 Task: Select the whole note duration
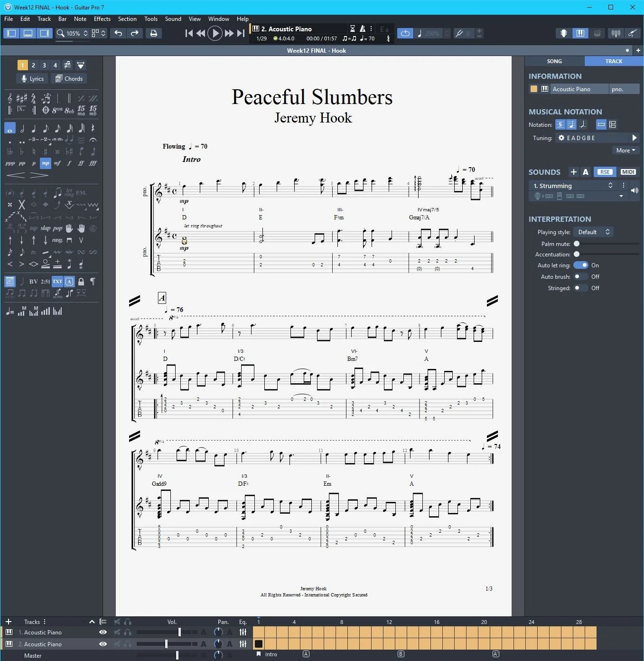tap(10, 128)
